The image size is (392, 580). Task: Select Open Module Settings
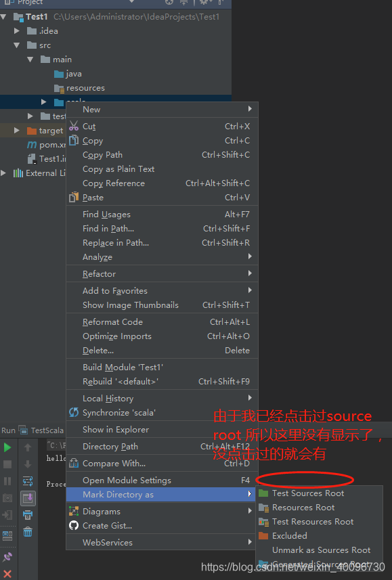click(162, 480)
